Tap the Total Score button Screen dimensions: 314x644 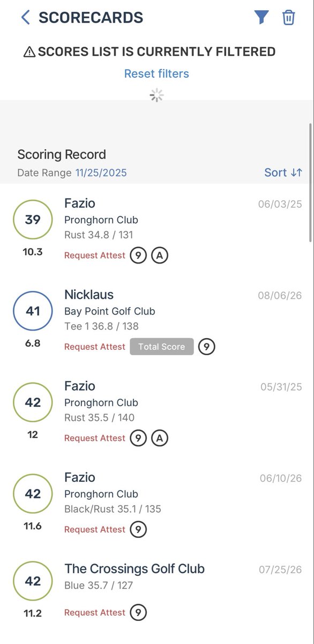pyautogui.click(x=161, y=347)
